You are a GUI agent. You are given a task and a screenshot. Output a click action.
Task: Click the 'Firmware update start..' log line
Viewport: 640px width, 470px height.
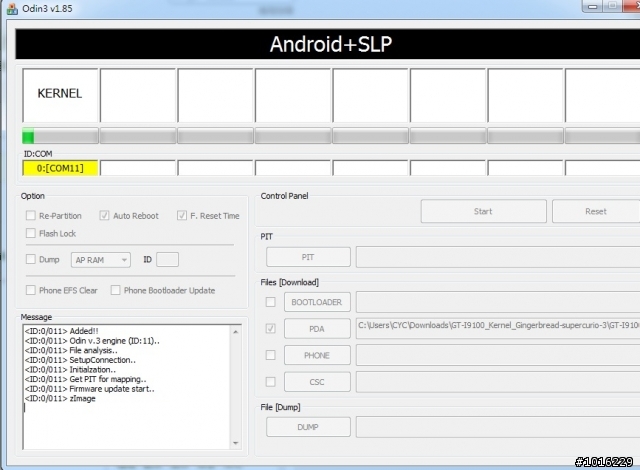pos(89,389)
